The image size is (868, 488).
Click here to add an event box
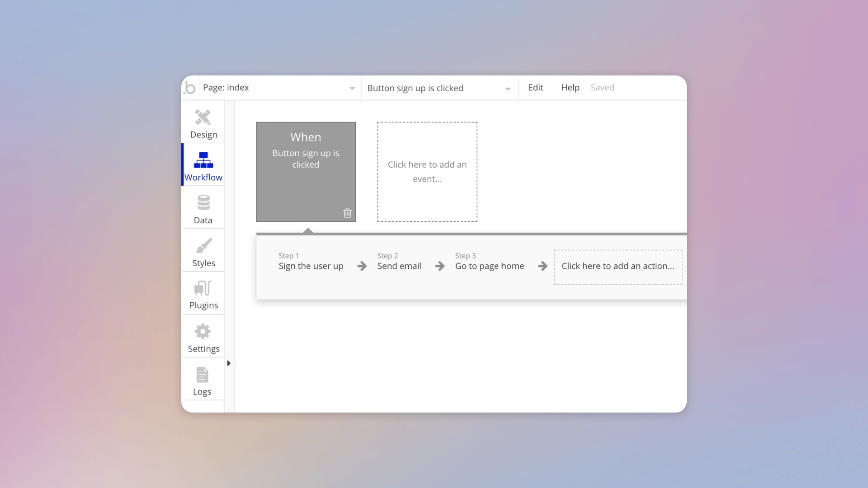(427, 172)
